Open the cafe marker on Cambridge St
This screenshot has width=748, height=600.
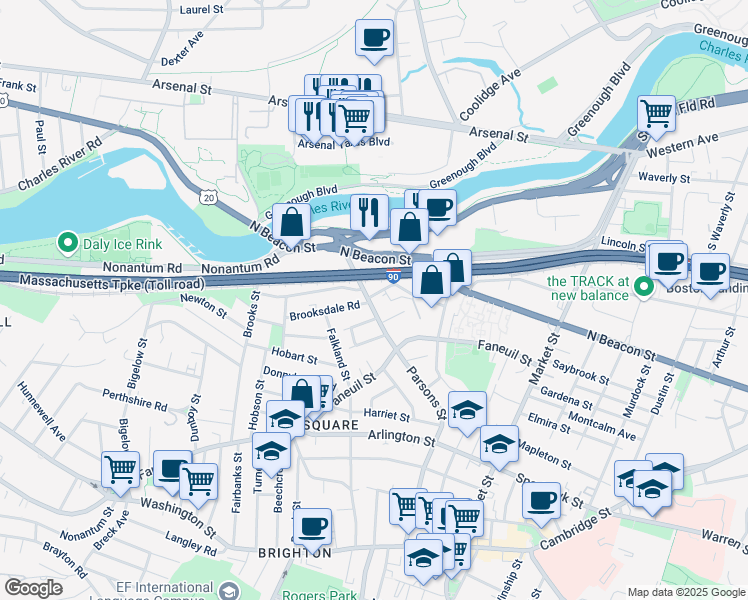click(541, 504)
